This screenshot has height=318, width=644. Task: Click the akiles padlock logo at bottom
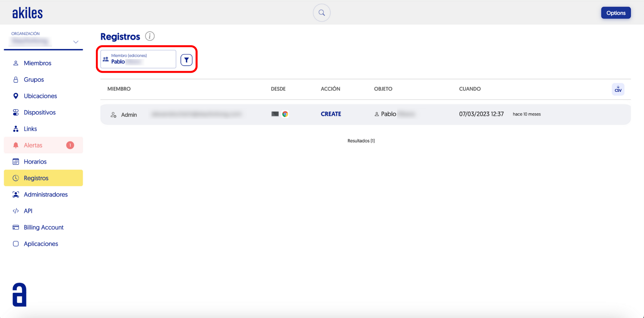click(x=19, y=295)
